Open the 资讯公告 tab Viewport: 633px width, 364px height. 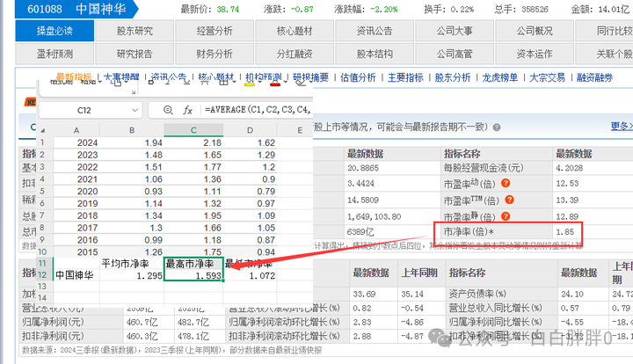pyautogui.click(x=375, y=31)
